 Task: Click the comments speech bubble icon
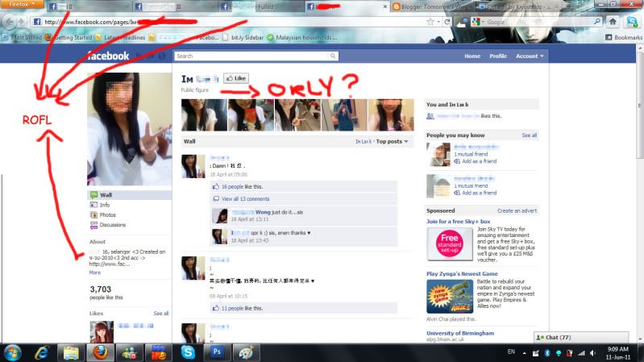(216, 199)
